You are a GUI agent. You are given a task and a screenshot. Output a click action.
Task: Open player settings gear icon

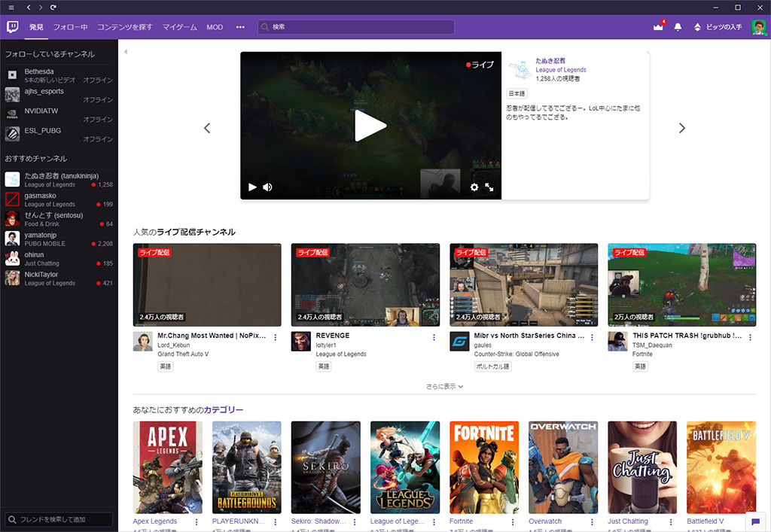[x=474, y=187]
